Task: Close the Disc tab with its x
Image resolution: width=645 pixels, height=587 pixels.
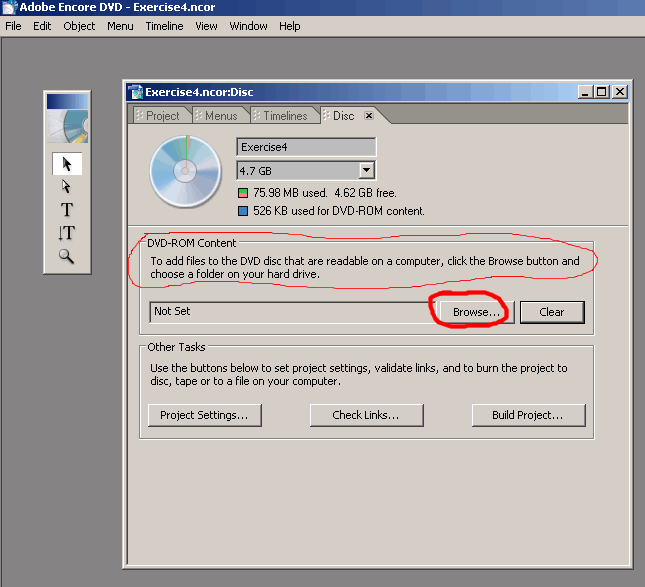Action: pos(369,116)
